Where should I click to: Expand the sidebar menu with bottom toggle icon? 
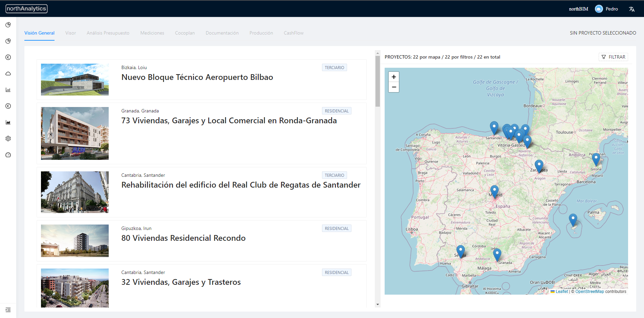8,310
